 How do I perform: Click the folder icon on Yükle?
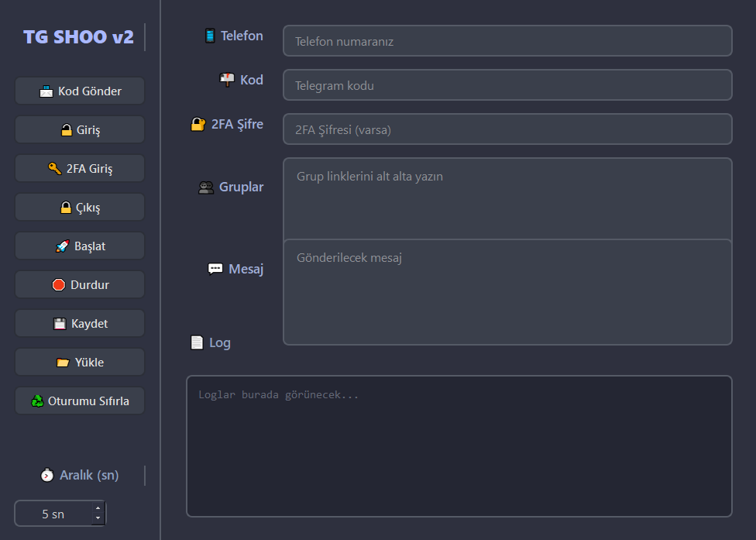(x=63, y=363)
